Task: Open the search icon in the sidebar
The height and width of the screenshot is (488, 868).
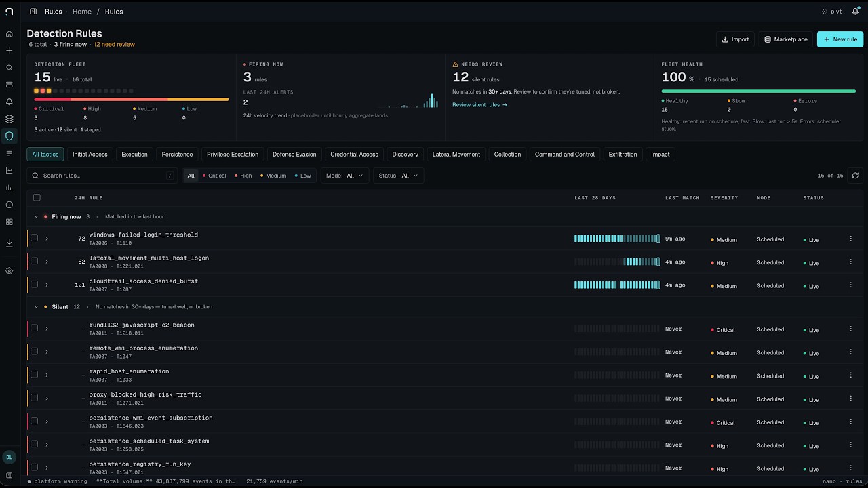Action: point(9,68)
